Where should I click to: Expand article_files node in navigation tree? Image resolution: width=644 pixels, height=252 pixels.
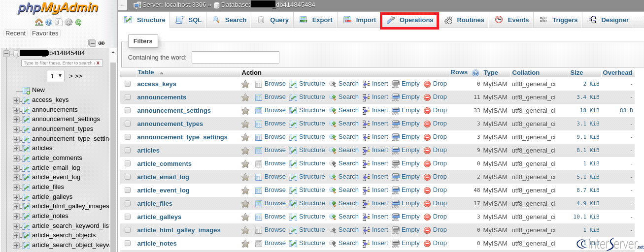point(16,187)
